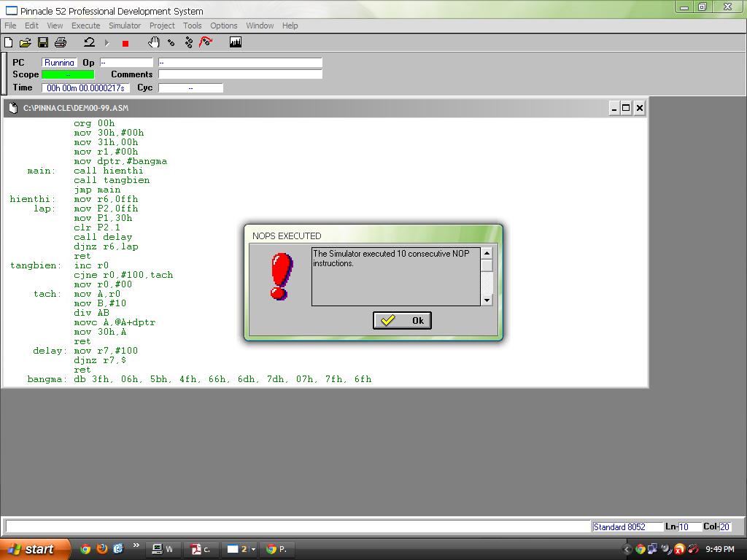The image size is (747, 560).
Task: Open the Options menu
Action: [223, 26]
